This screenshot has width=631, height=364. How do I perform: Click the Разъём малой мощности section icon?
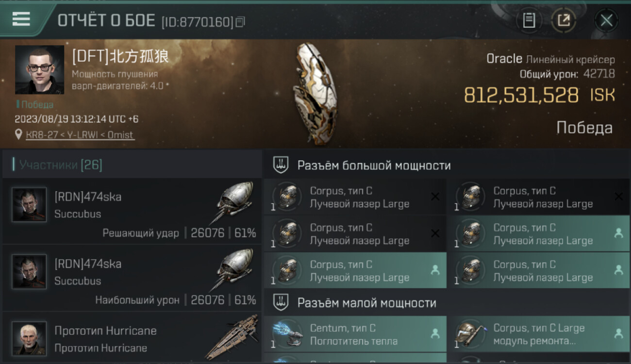(281, 303)
